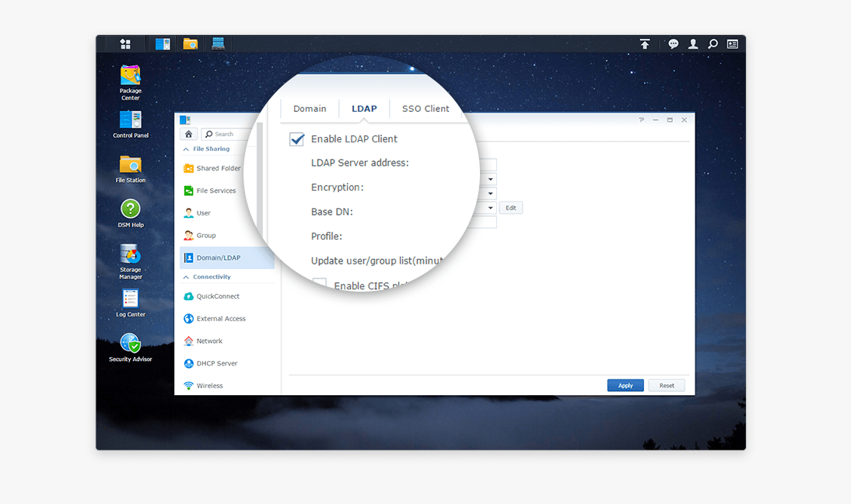
Task: Open the notifications speech bubble icon
Action: pos(673,44)
